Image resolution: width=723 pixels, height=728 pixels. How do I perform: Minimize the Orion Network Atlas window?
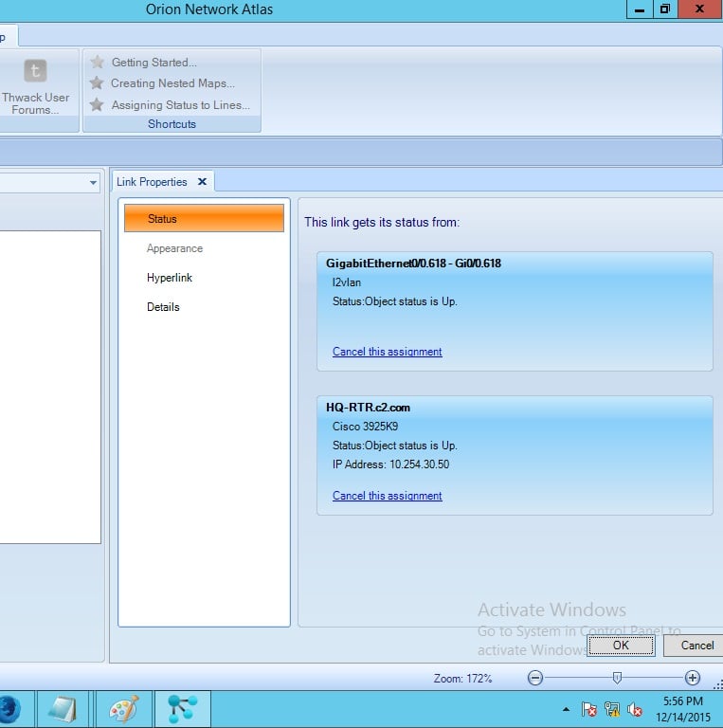640,9
